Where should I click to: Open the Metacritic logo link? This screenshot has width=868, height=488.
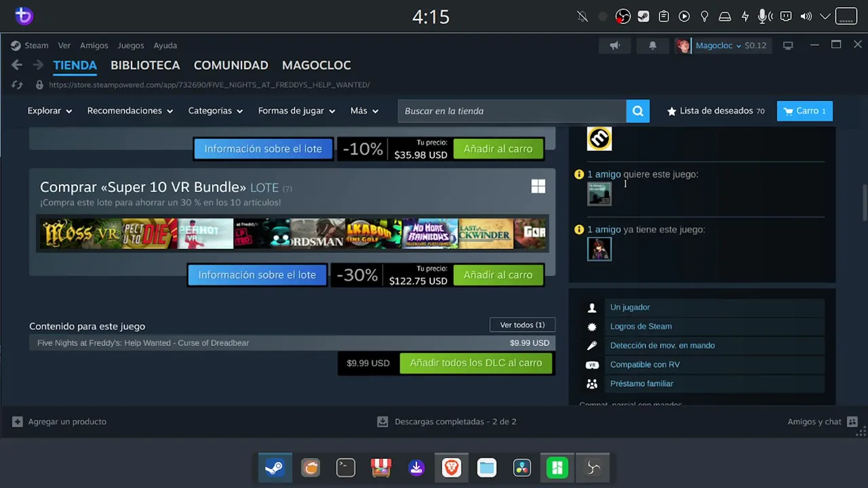pos(599,138)
